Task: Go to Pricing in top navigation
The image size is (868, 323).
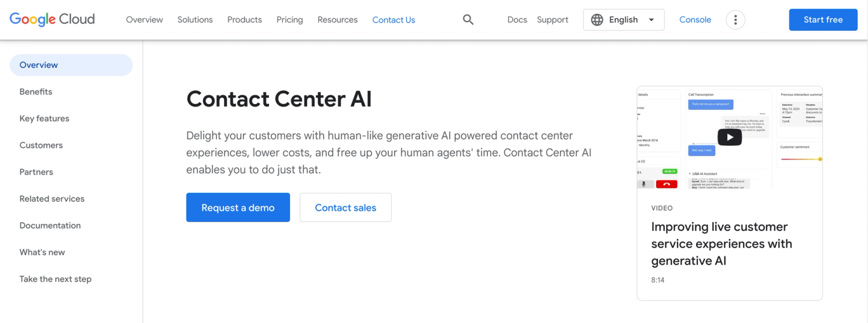Action: 289,20
